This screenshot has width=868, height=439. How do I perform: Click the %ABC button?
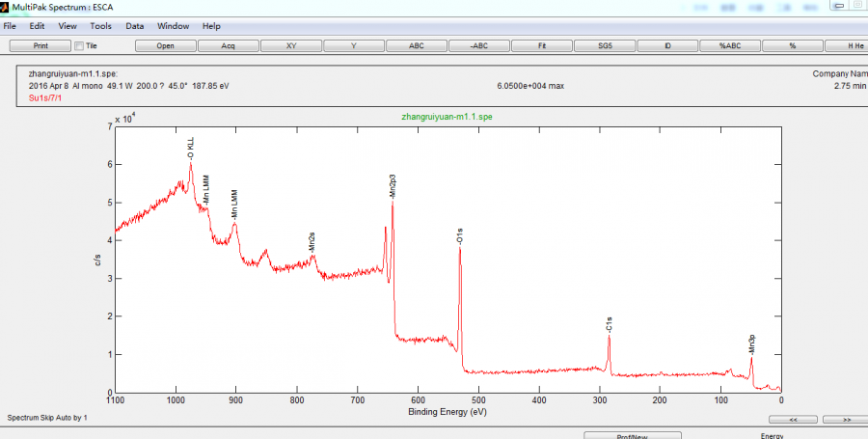click(730, 46)
